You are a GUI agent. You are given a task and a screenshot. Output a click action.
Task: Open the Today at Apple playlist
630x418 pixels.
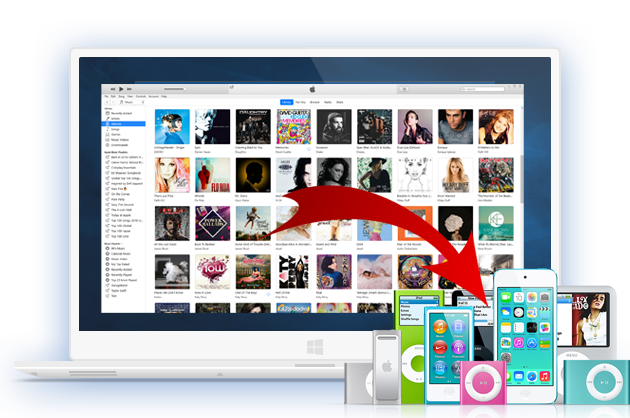pyautogui.click(x=121, y=215)
